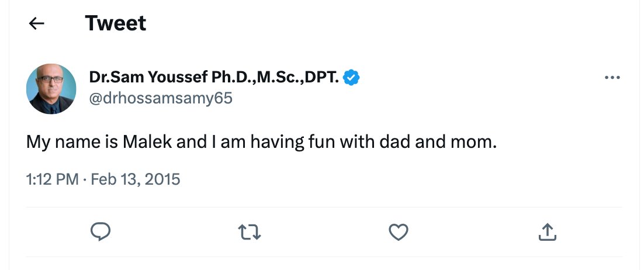Click the blue verified checkmark badge
The height and width of the screenshot is (270, 644).
[351, 77]
